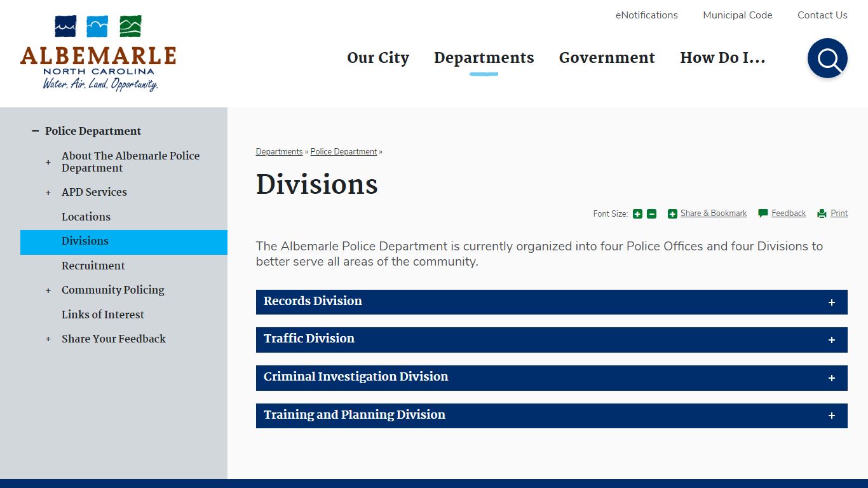Click the Criminal Investigation Division heading text

(x=356, y=377)
